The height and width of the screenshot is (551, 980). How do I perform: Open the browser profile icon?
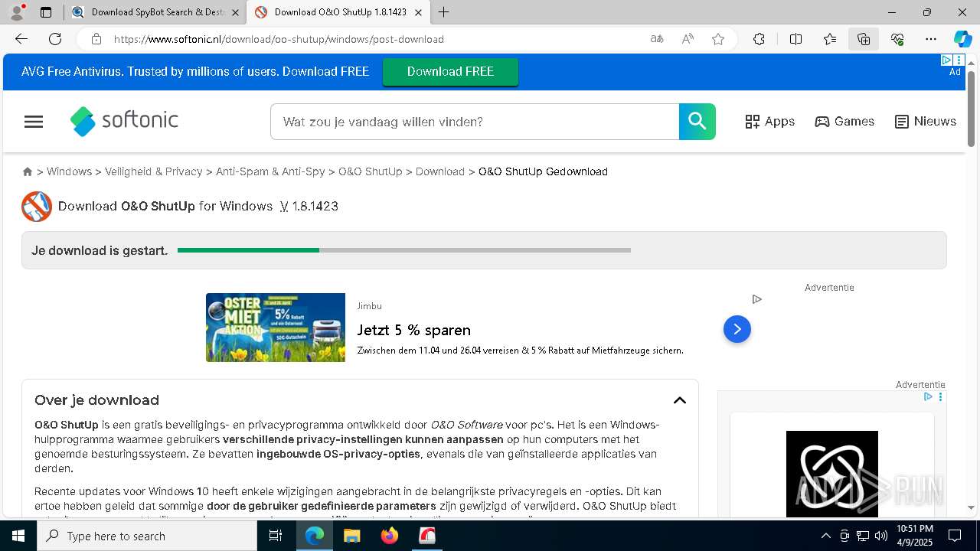(16, 12)
